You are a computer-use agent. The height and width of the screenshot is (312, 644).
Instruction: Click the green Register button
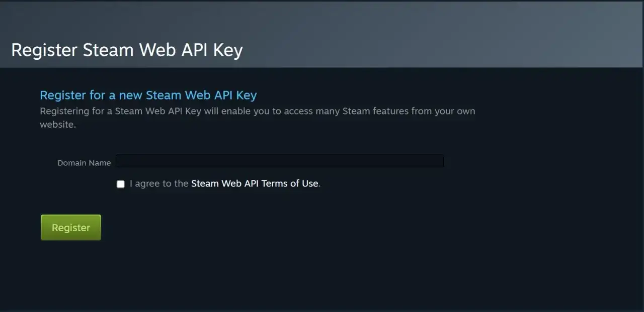pos(70,227)
